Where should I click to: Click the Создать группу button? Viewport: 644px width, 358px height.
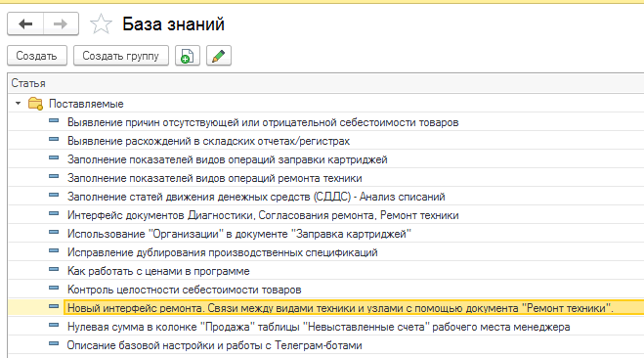[x=121, y=56]
